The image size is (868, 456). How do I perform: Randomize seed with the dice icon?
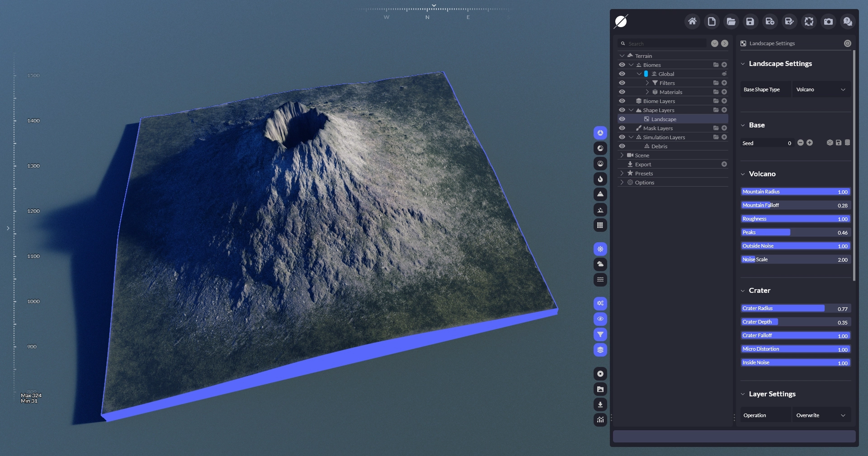point(830,143)
